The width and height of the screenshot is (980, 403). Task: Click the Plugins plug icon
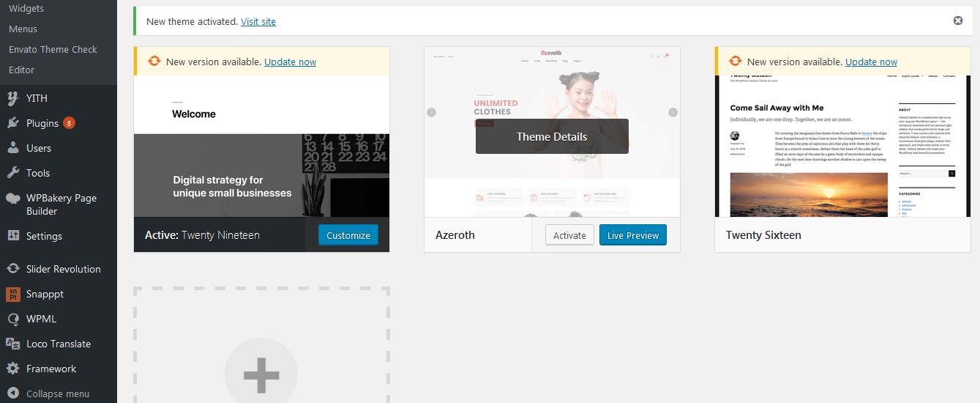[x=13, y=123]
